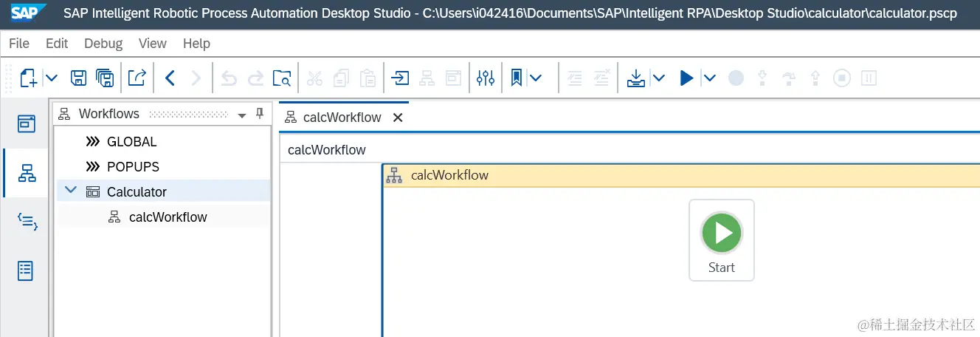Click the New file toolbar icon
980x337 pixels.
[29, 78]
